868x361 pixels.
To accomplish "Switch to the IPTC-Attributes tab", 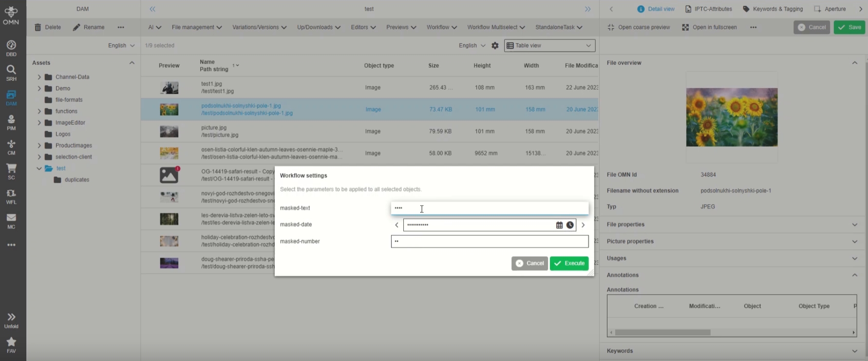I will tap(708, 9).
